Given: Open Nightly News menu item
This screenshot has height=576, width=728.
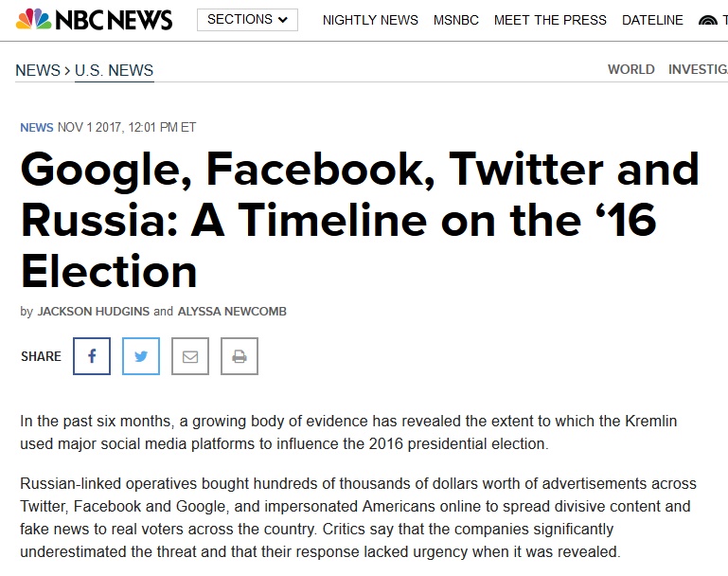Looking at the screenshot, I should pos(370,20).
